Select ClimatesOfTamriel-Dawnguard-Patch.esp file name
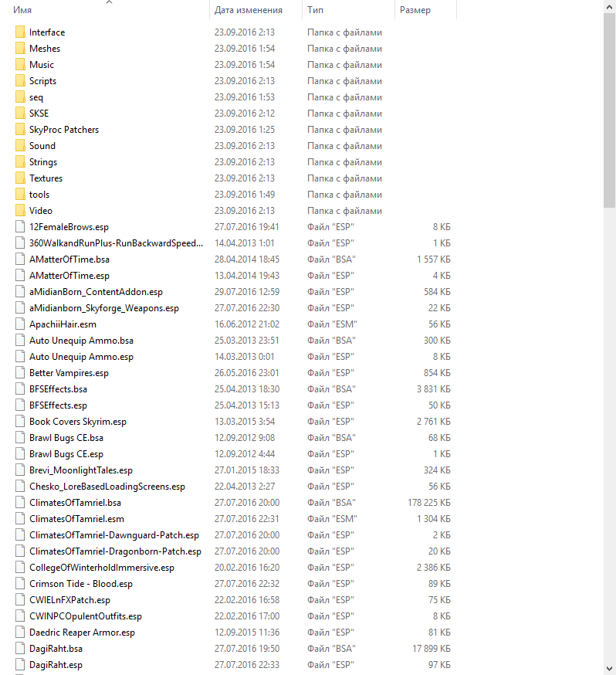The image size is (616, 675). (x=114, y=535)
